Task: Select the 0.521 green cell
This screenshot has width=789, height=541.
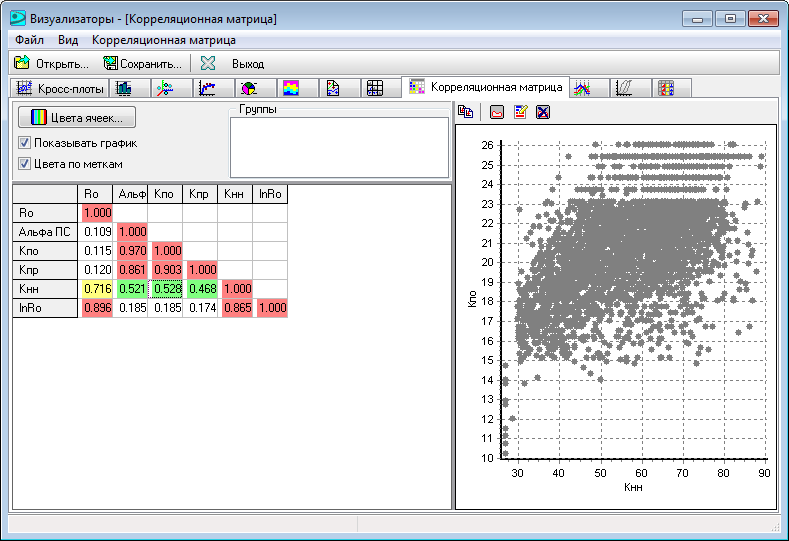Action: tap(132, 289)
